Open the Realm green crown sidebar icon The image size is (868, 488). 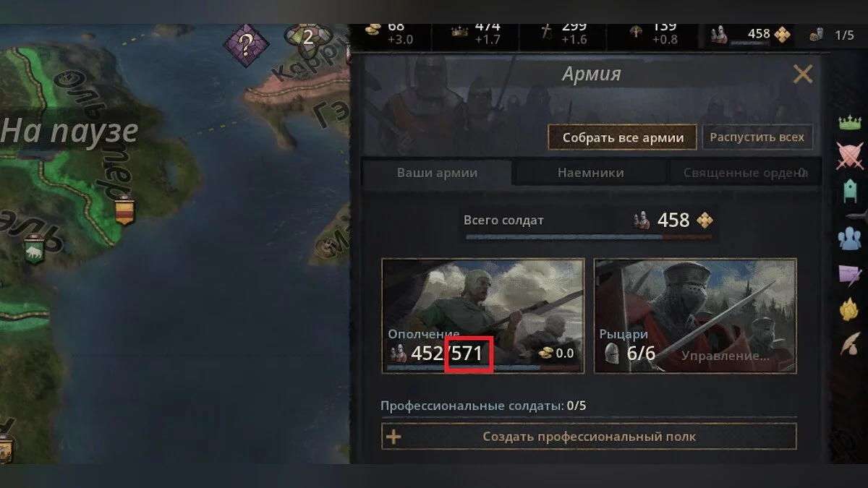pyautogui.click(x=850, y=122)
